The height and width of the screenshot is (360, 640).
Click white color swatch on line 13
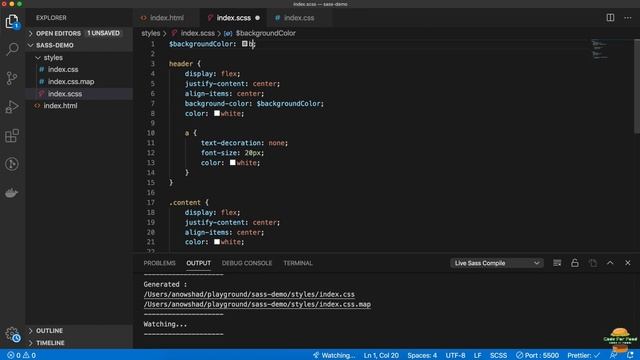[232, 162]
